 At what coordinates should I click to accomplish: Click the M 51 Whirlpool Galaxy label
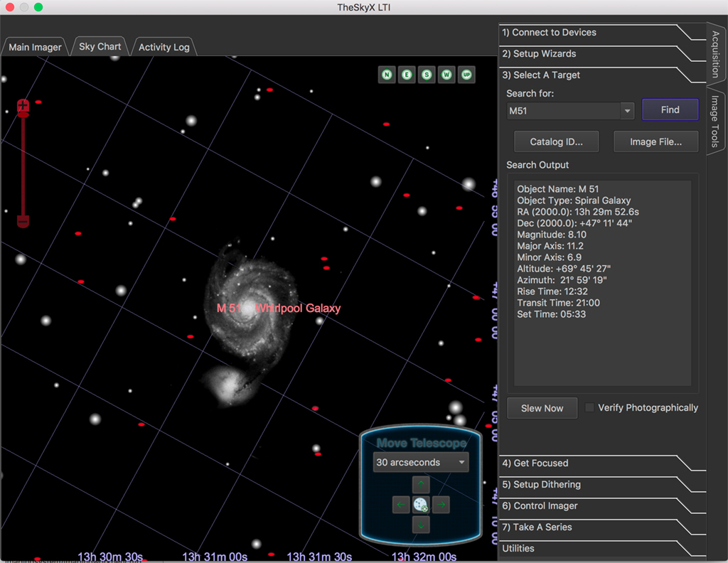click(x=279, y=309)
